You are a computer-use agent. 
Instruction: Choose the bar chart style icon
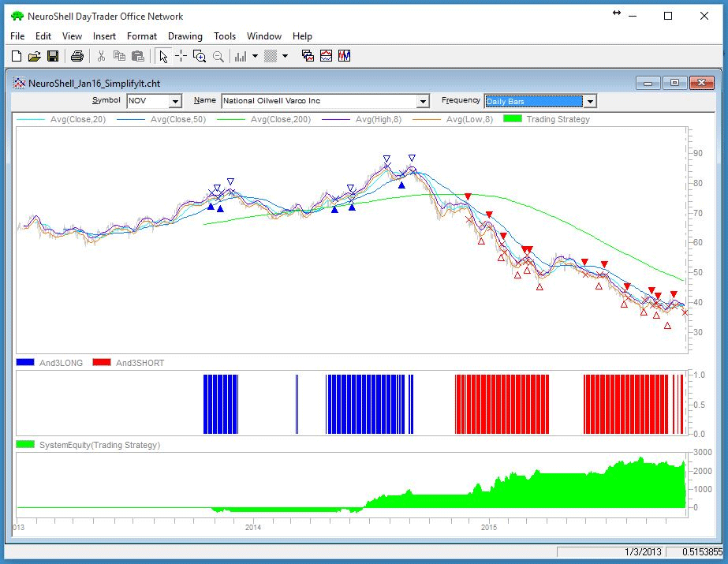240,56
